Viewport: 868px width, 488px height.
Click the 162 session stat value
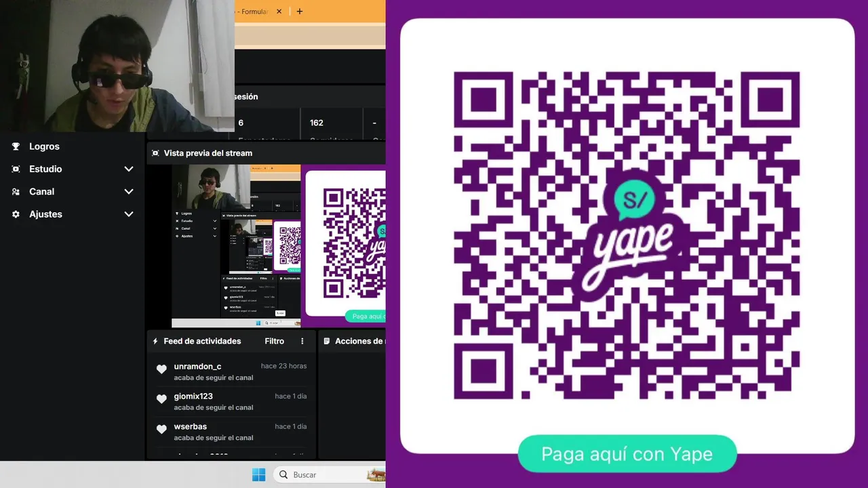click(x=316, y=123)
